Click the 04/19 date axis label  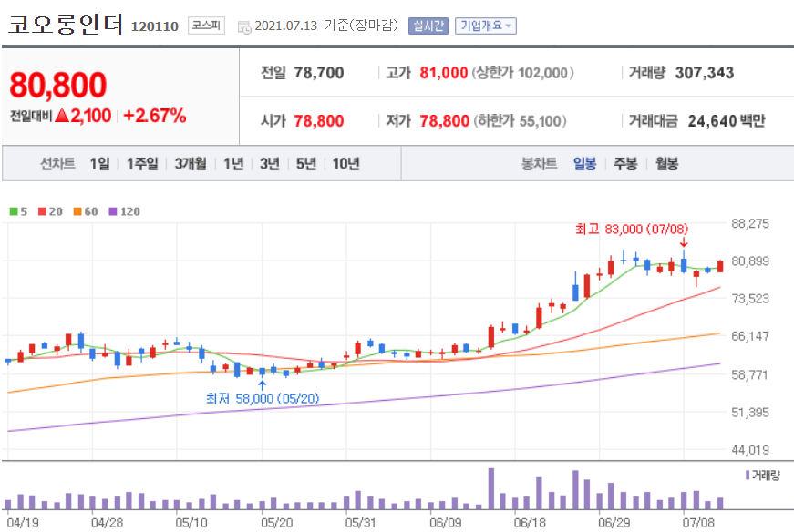pos(22,522)
